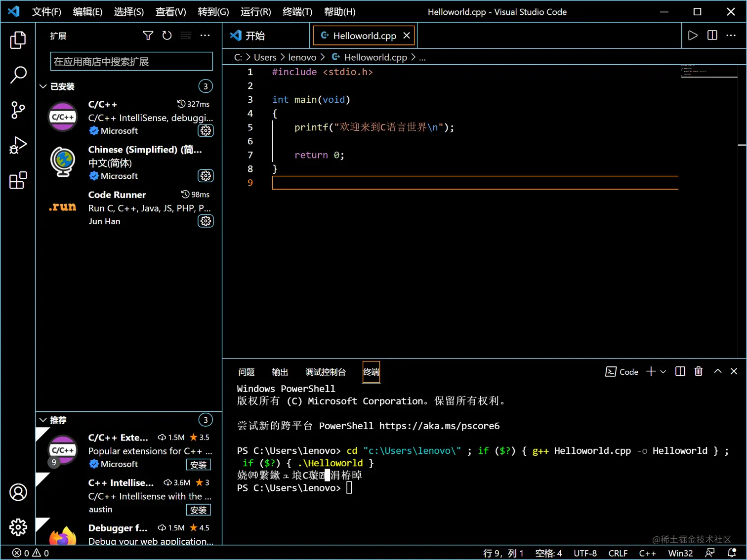Open the Explorer view in activity bar
Image resolution: width=747 pixels, height=560 pixels.
18,40
